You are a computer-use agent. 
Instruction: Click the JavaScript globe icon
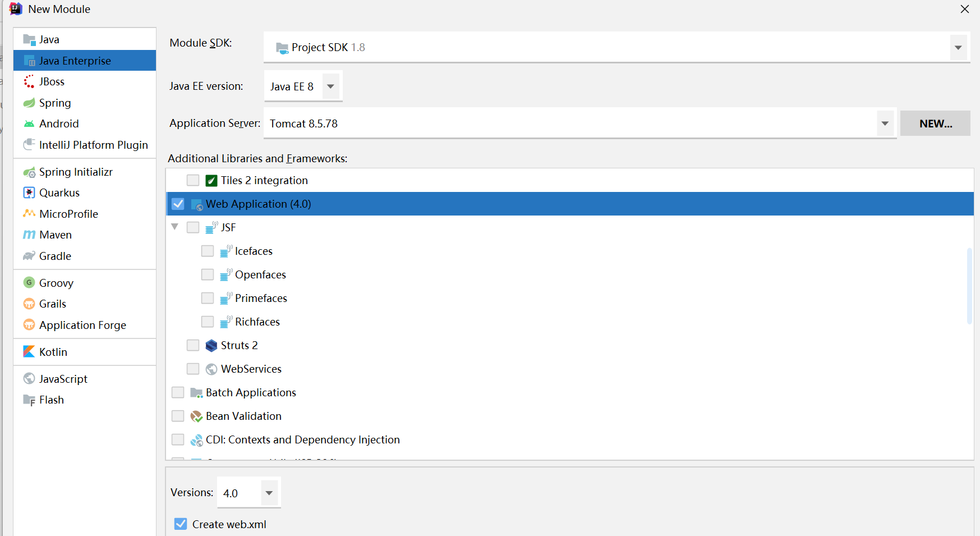click(x=29, y=378)
